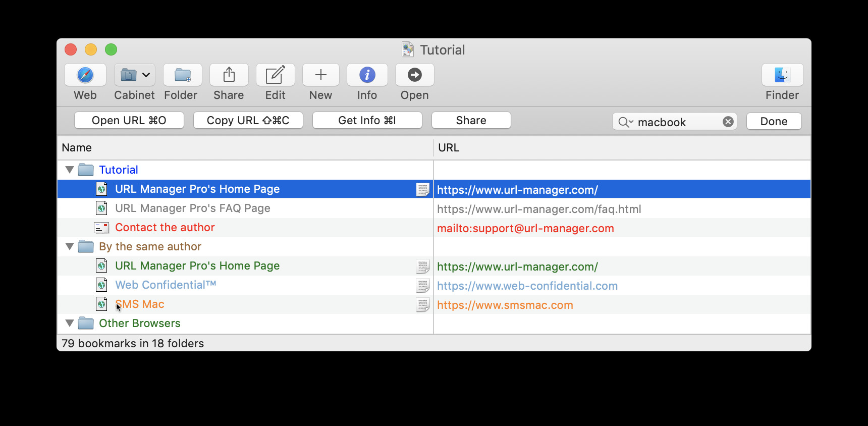Click the Share toolbar icon

[229, 75]
